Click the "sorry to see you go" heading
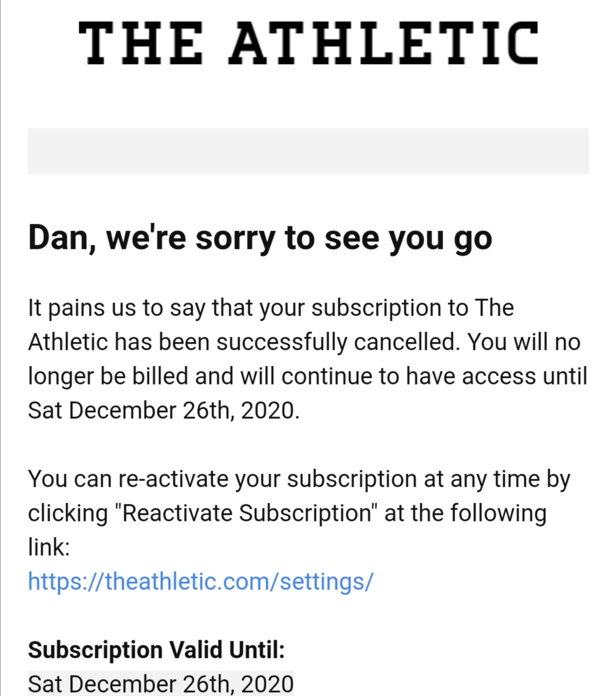The height and width of the screenshot is (696, 616). (260, 237)
